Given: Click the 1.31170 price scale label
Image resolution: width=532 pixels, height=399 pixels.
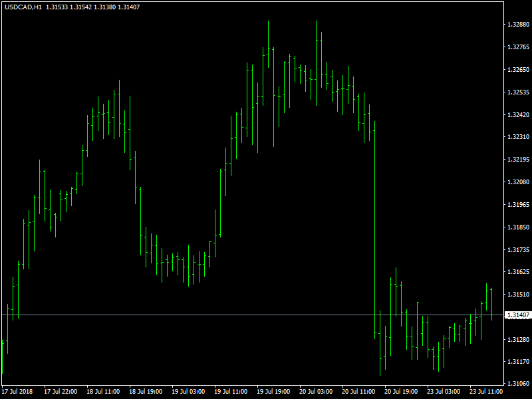Looking at the screenshot, I should [x=518, y=362].
